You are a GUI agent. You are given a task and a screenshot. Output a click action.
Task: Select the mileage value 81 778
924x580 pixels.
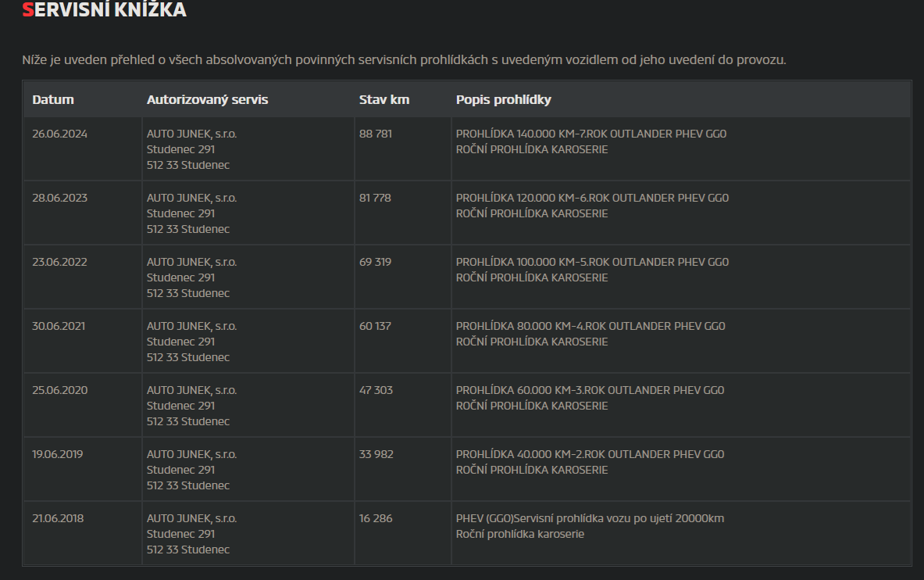pyautogui.click(x=375, y=198)
